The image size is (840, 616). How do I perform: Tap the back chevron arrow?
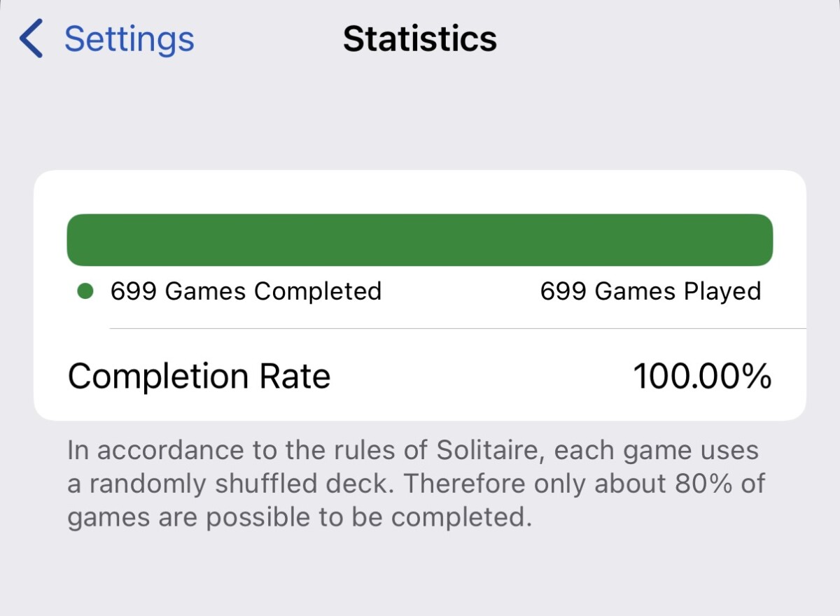[31, 38]
